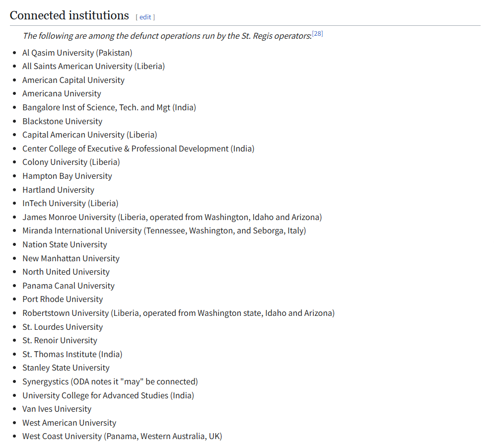Click the New Manhattan University entry
494x448 pixels.
click(71, 258)
